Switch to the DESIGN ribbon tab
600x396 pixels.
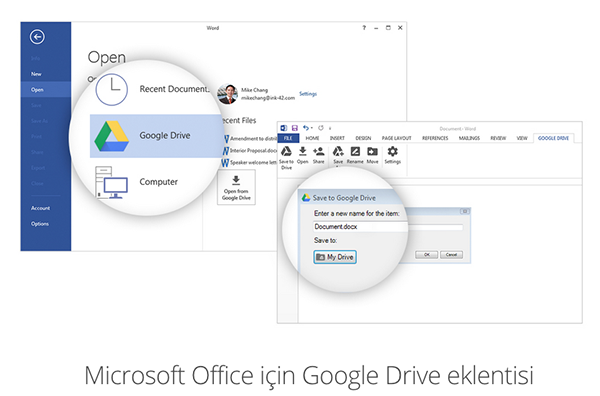[x=363, y=138]
